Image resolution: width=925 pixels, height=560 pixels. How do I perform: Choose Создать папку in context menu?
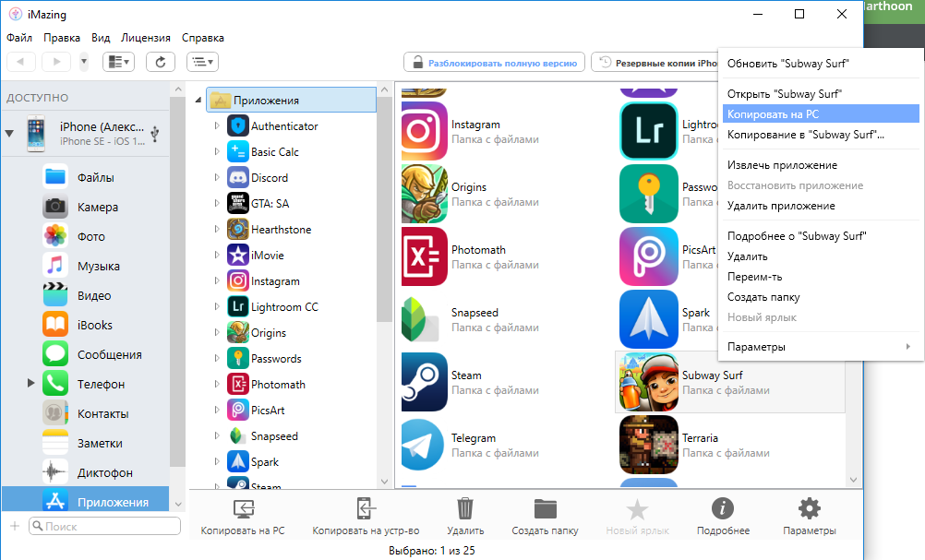point(821,297)
